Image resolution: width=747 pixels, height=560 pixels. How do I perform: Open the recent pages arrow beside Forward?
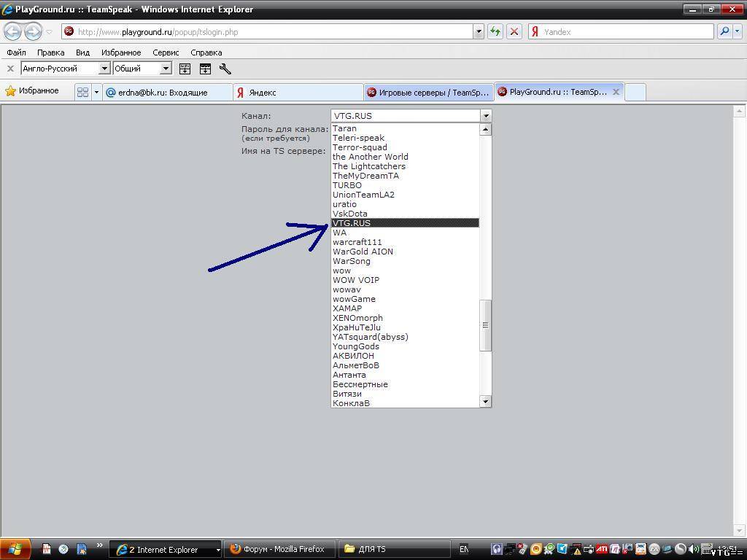[x=49, y=32]
